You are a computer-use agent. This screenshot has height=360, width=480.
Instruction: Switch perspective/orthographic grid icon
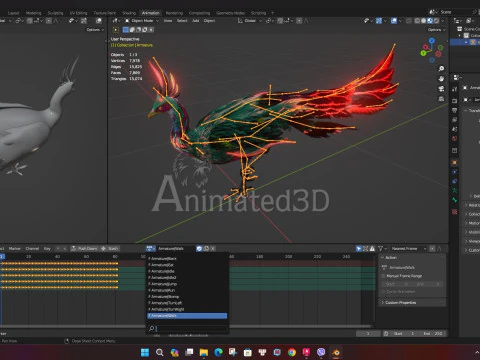tap(441, 99)
